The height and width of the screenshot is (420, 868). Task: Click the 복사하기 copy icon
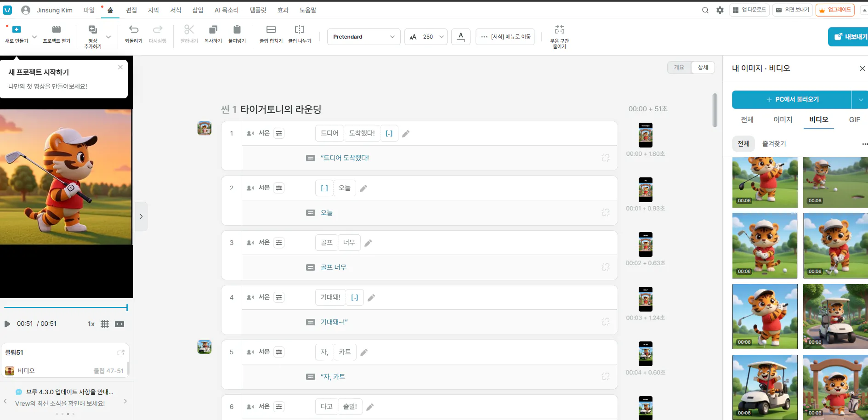(x=213, y=29)
